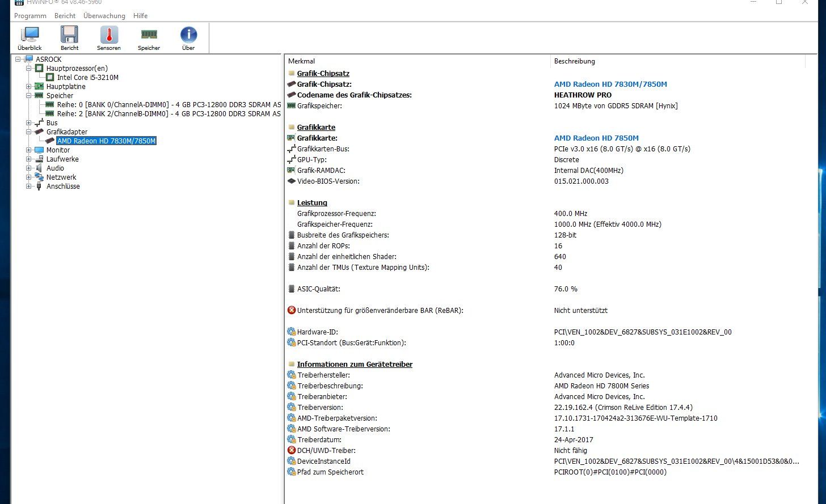Click the Grafikadapter card icon in tree
The height and width of the screenshot is (504, 826).
(39, 132)
